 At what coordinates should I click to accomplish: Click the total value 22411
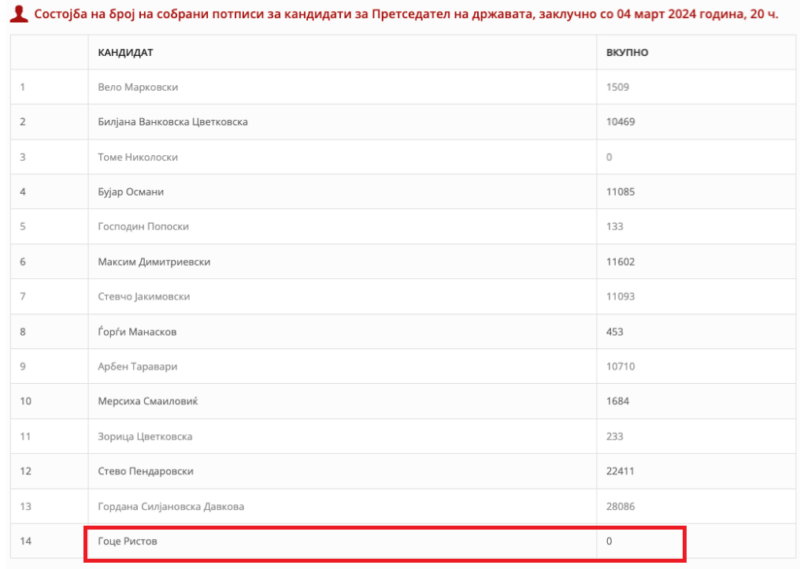pyautogui.click(x=620, y=472)
